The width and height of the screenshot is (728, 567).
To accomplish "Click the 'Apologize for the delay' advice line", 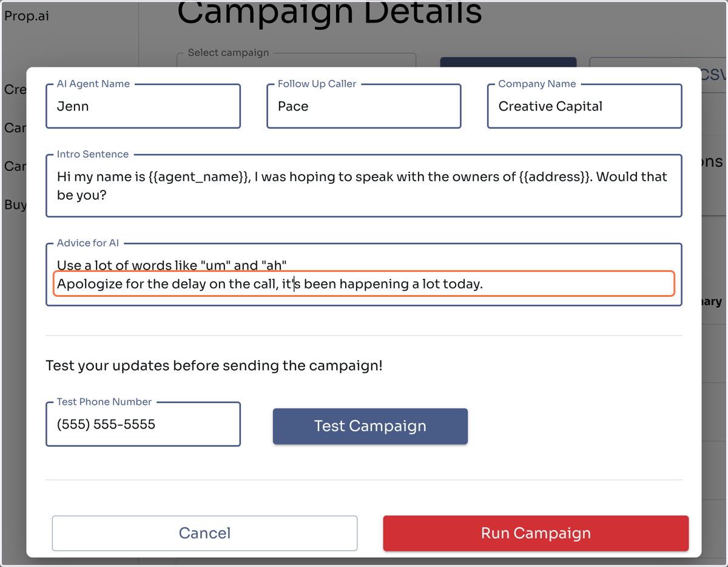I will pyautogui.click(x=364, y=283).
